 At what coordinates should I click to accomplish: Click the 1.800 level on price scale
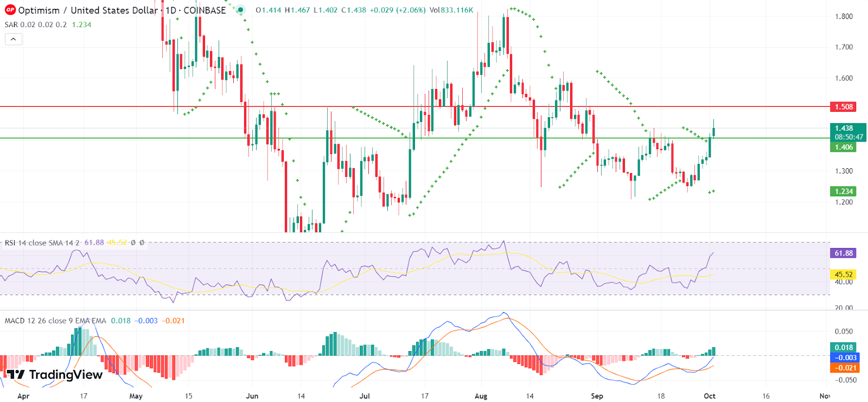coord(844,16)
